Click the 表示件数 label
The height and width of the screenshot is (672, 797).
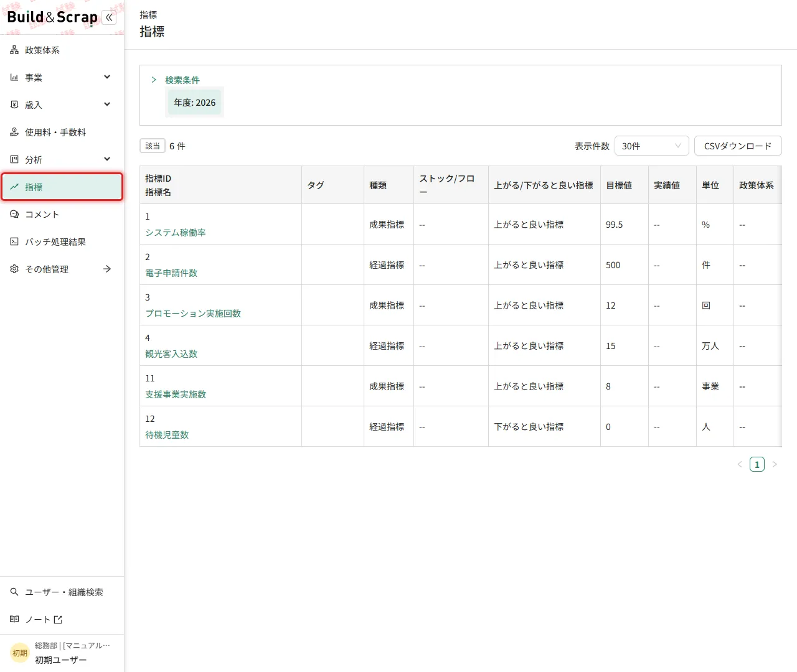592,146
